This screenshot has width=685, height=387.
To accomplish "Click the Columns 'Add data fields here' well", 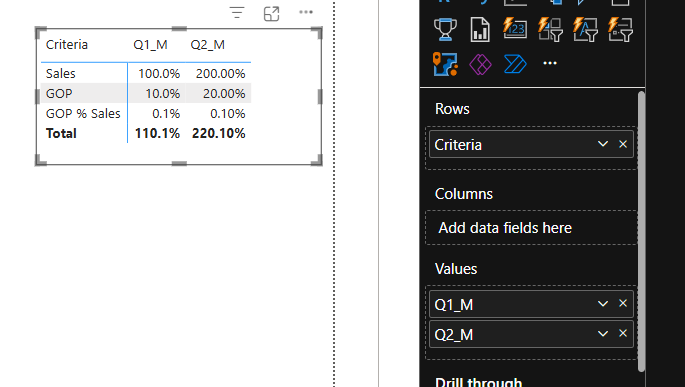I will click(x=531, y=228).
